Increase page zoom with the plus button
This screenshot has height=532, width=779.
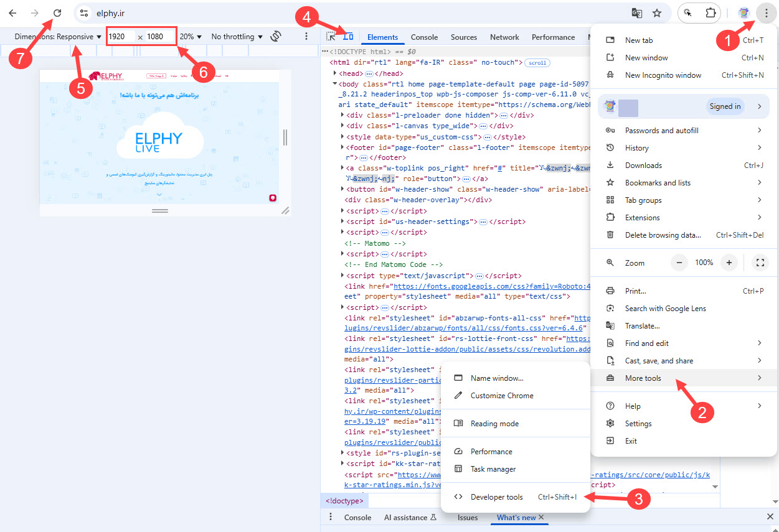pos(729,263)
